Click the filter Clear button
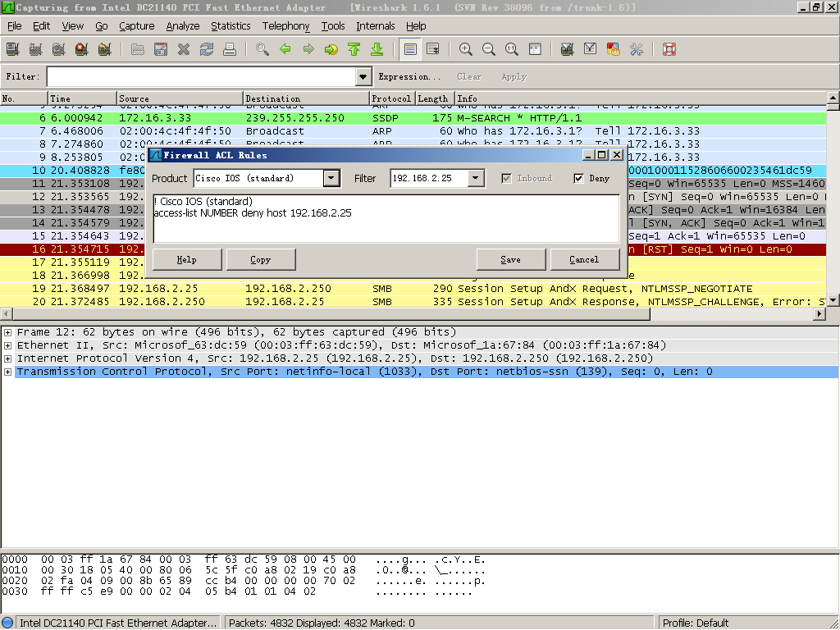The width and height of the screenshot is (840, 630). point(469,76)
